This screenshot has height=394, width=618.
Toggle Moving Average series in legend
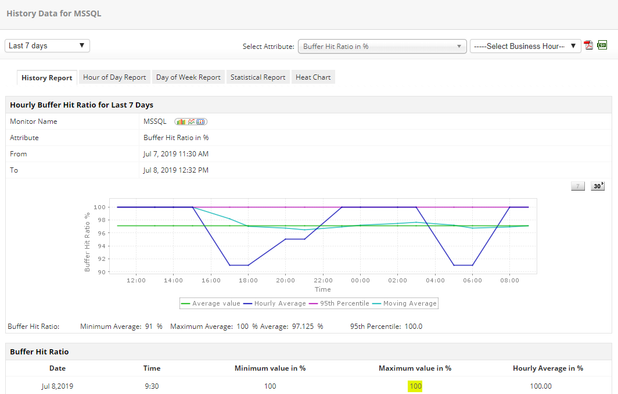(x=405, y=303)
